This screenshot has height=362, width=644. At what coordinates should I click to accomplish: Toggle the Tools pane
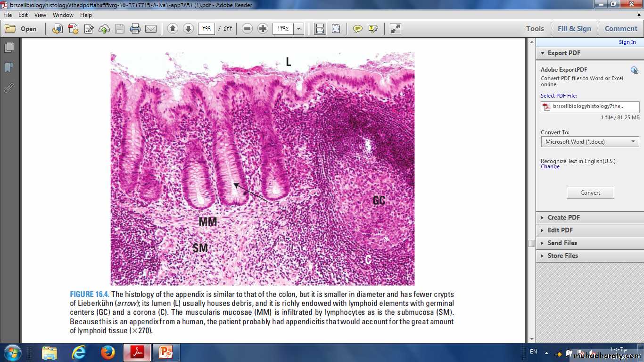click(535, 29)
